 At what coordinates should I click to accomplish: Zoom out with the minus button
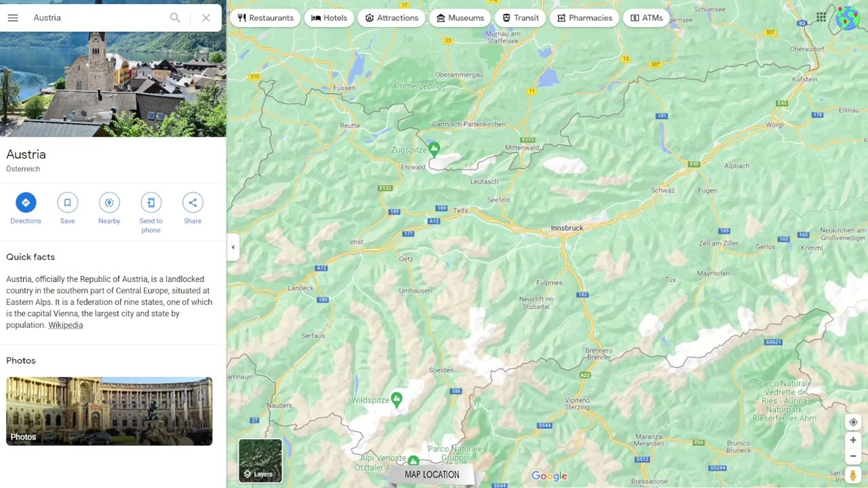[853, 456]
